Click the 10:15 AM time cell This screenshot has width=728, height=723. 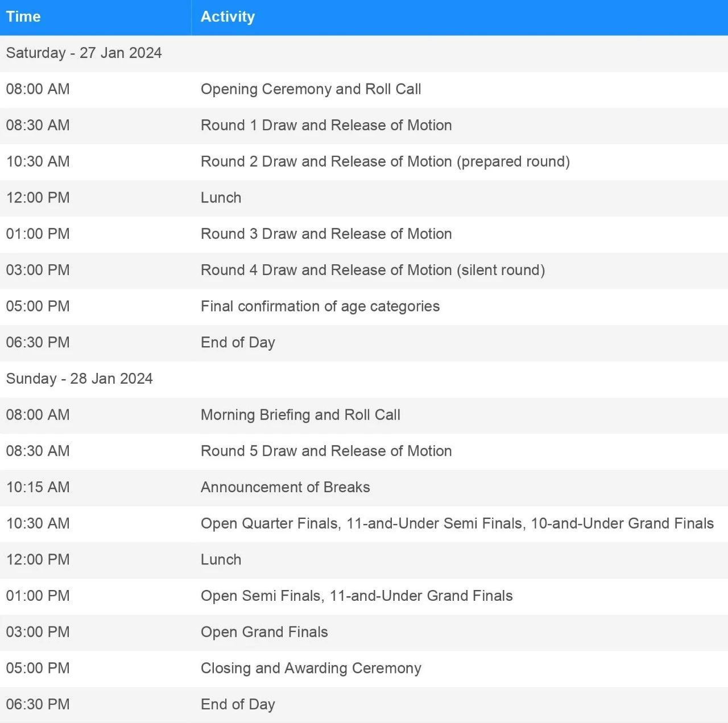tap(38, 487)
